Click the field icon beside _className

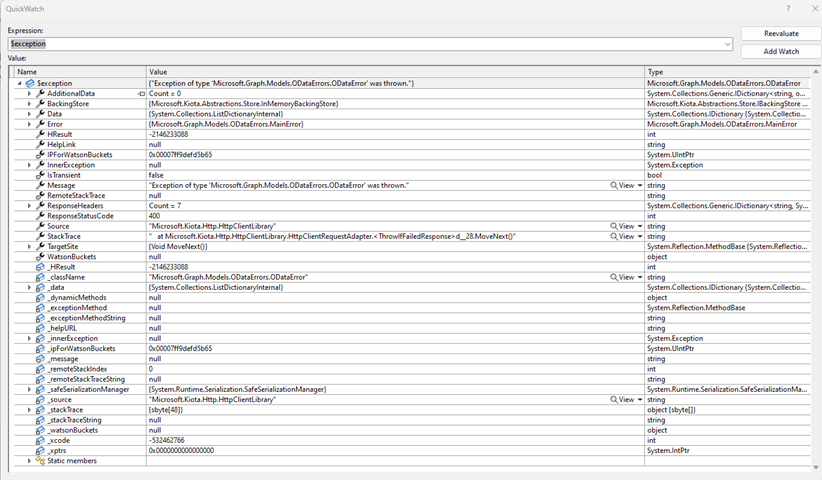pyautogui.click(x=40, y=277)
